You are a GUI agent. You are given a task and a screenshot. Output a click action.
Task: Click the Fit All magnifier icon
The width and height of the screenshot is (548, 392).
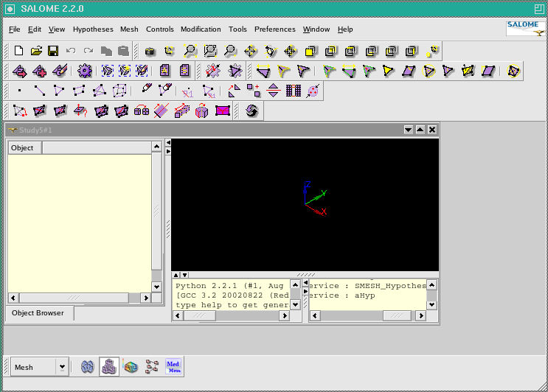(190, 51)
